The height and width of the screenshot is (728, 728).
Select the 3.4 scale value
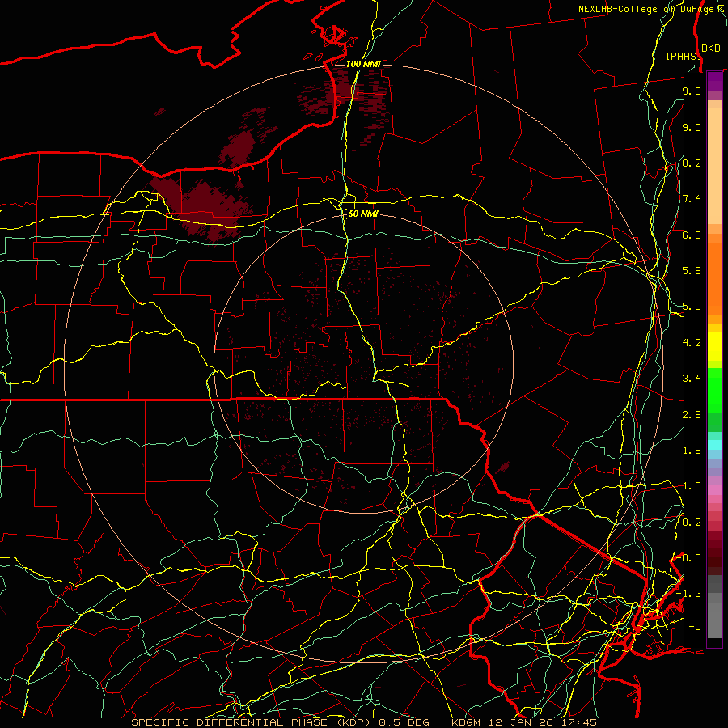(692, 379)
